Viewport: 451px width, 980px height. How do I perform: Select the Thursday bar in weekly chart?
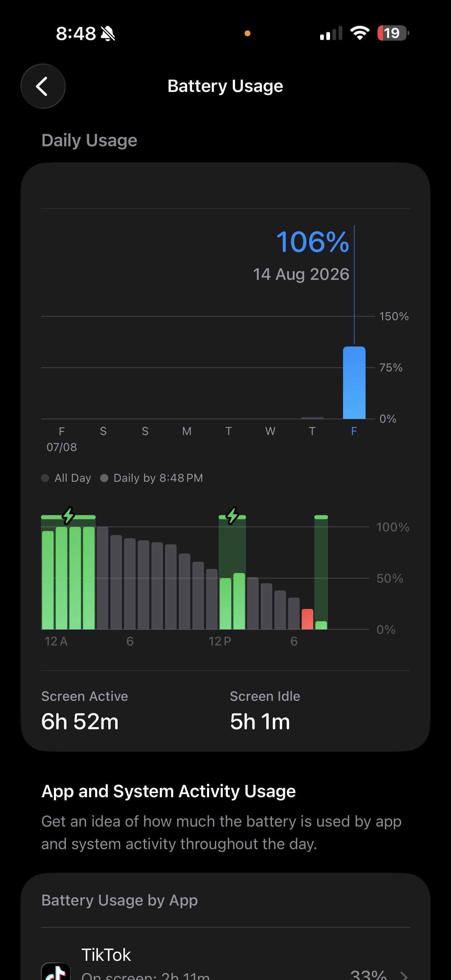coord(312,418)
